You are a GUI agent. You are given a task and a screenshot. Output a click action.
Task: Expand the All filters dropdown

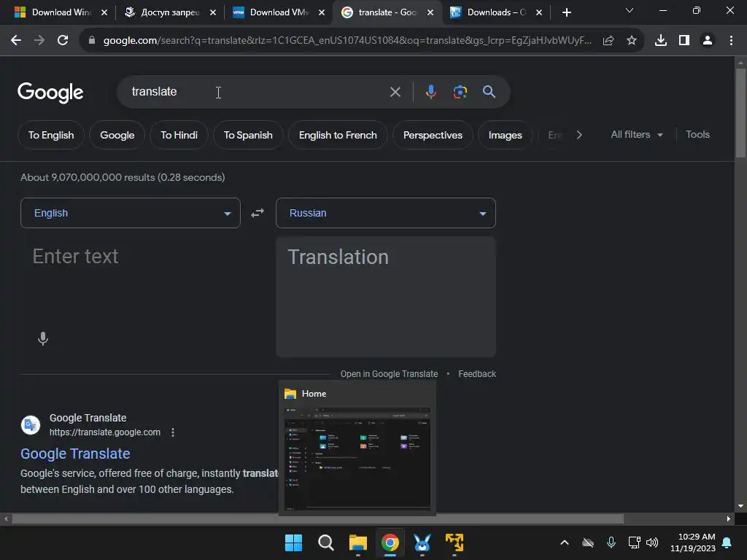point(636,135)
